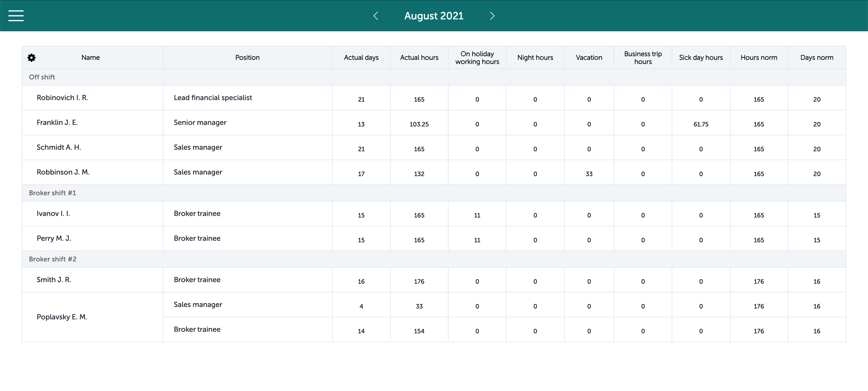The height and width of the screenshot is (391, 868).
Task: Click Position column header
Action: (x=247, y=58)
